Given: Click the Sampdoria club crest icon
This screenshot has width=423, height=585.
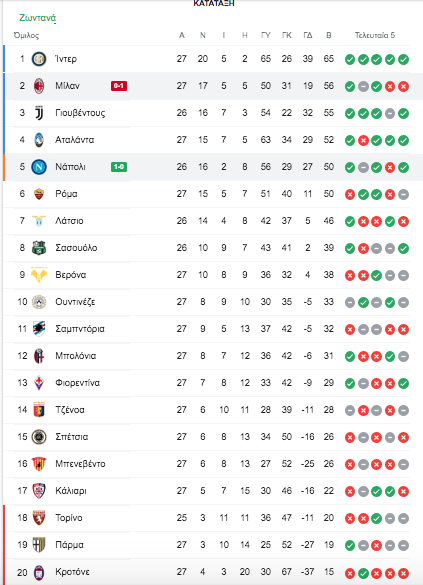Looking at the screenshot, I should pyautogui.click(x=39, y=329).
